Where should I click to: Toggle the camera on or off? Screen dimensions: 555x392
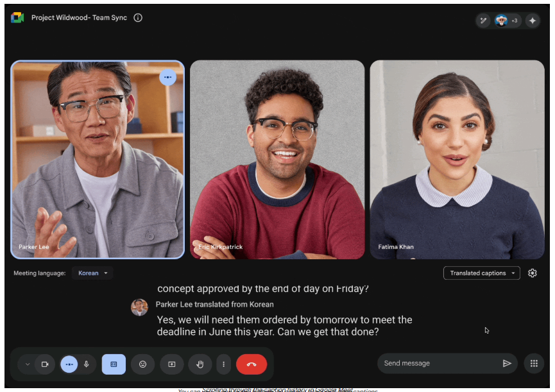(45, 364)
